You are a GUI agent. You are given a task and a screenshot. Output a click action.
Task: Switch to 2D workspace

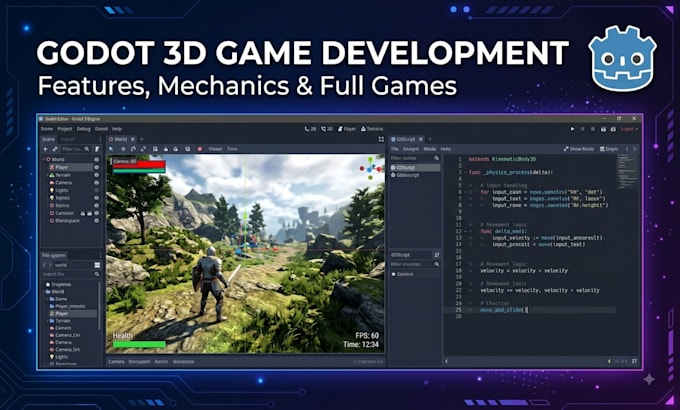pyautogui.click(x=311, y=129)
